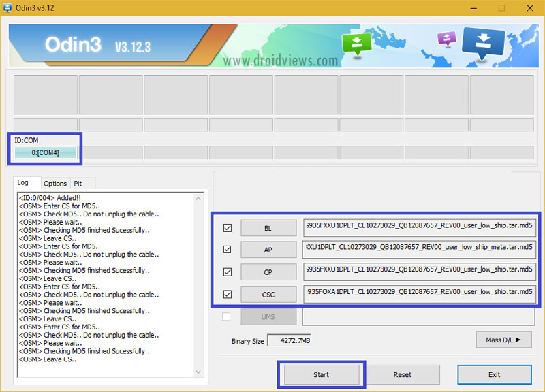Click Start to begin flashing
545x392 pixels.
(x=322, y=374)
